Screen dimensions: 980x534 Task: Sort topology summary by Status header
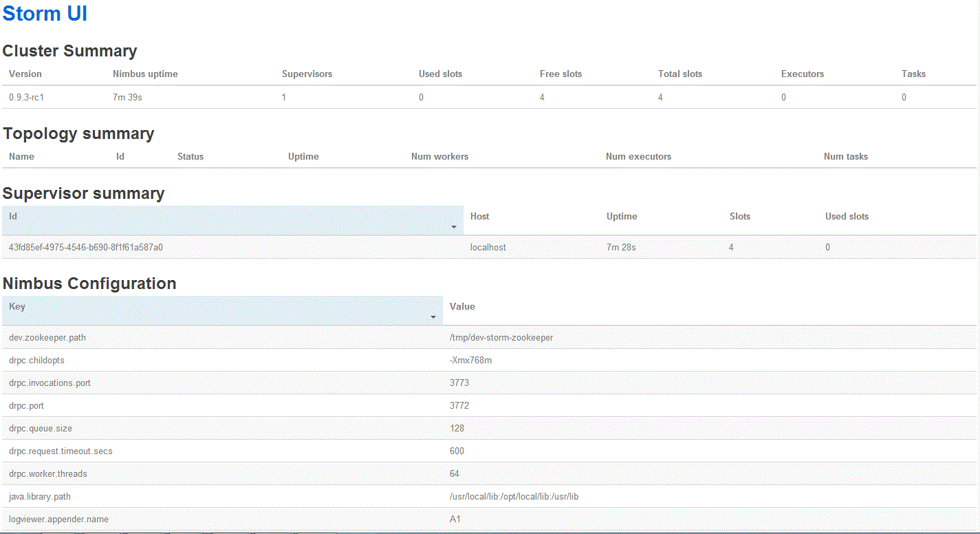pyautogui.click(x=190, y=156)
